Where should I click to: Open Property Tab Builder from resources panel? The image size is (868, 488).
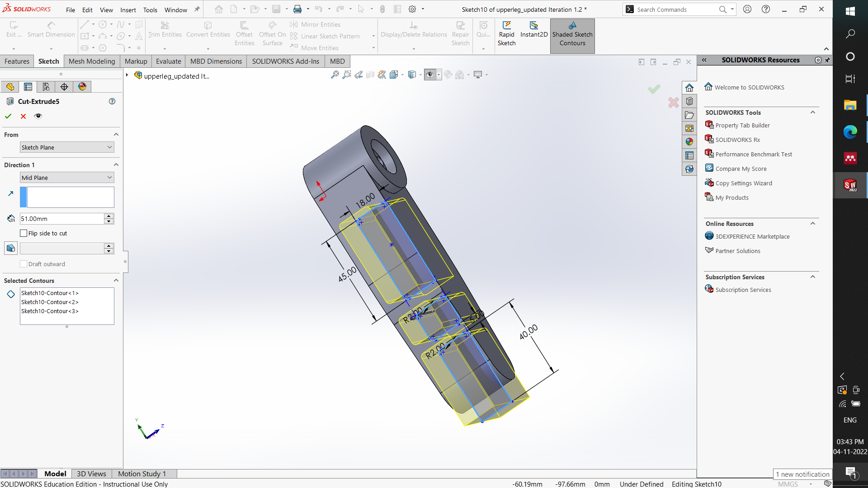point(742,125)
